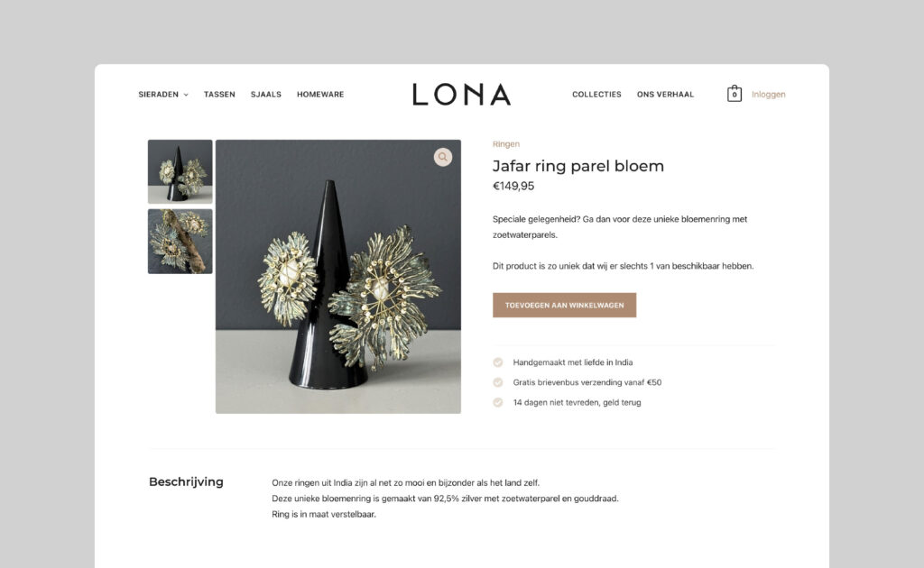
Task: Go to the Tassen menu item
Action: pos(219,94)
